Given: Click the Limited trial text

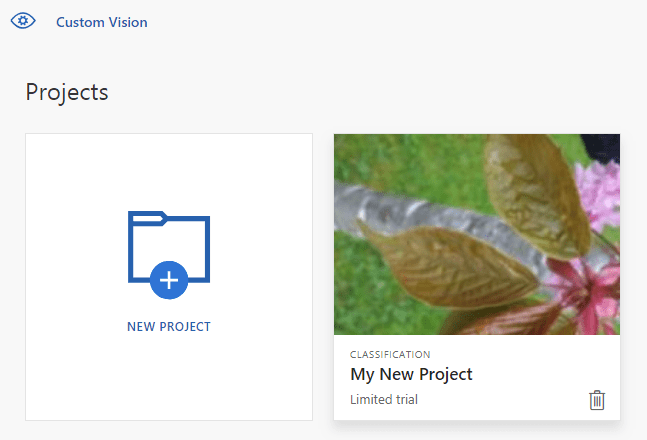Looking at the screenshot, I should pos(383,400).
